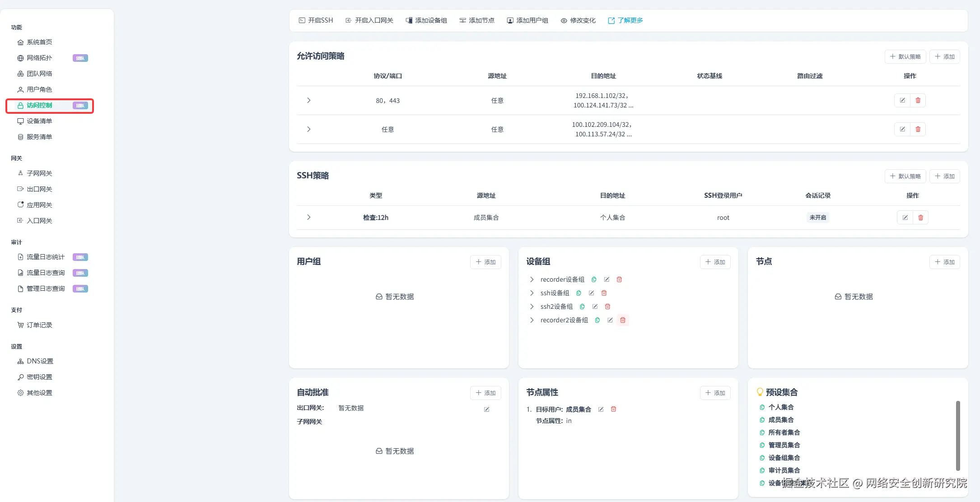
Task: Delete the 80, 443 access policy row
Action: [918, 100]
